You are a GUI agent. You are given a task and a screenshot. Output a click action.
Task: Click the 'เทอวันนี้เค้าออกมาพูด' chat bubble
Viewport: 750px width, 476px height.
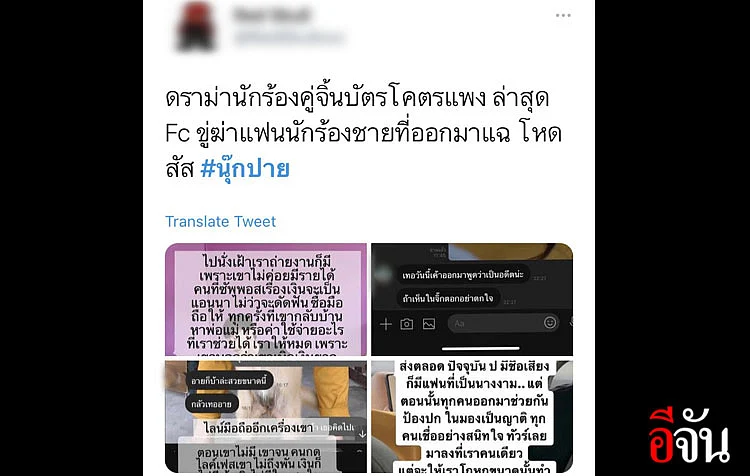coord(463,275)
